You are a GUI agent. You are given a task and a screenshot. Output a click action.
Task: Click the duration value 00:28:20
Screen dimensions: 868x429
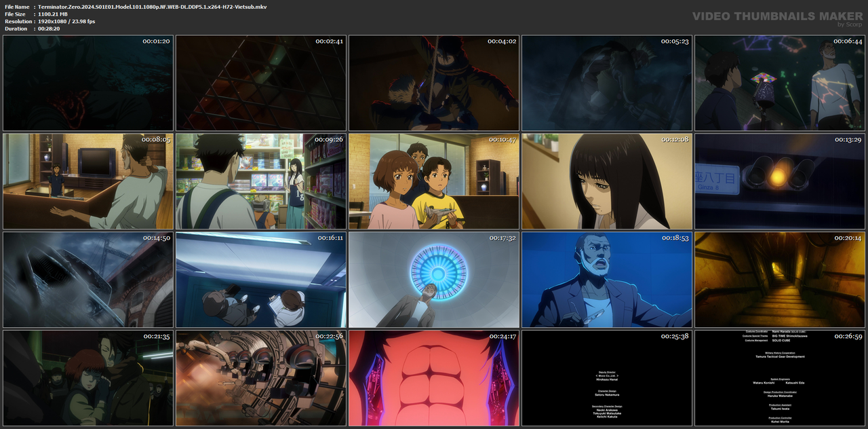click(49, 29)
